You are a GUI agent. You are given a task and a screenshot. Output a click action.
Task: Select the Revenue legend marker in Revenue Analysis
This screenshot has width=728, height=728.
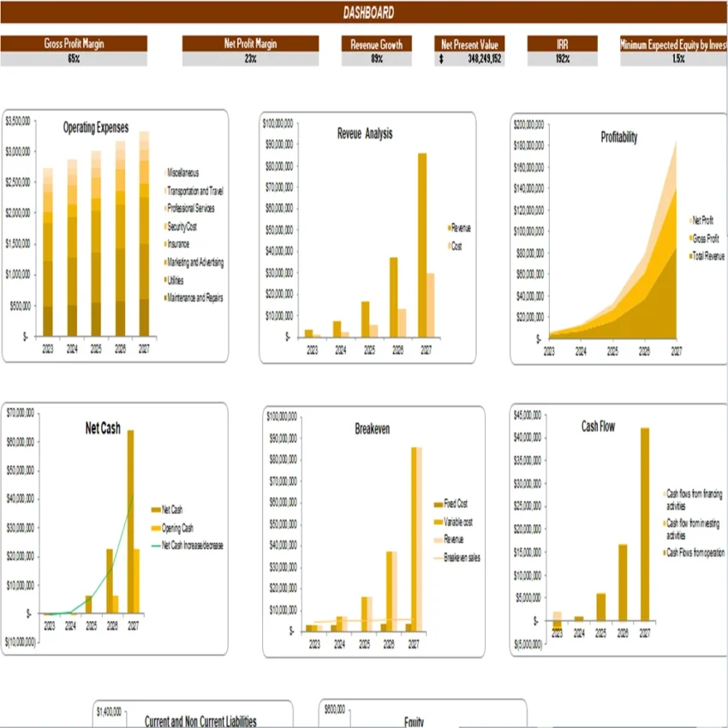point(449,229)
